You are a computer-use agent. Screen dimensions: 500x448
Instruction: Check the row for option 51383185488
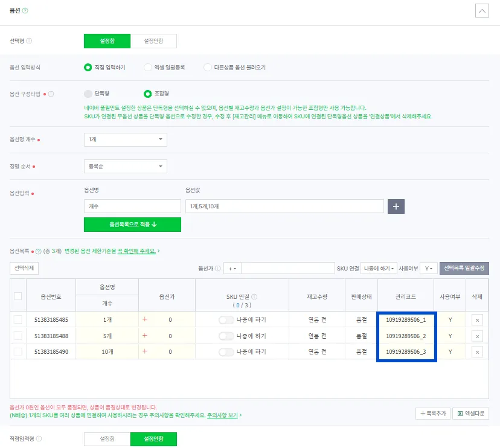[18, 336]
